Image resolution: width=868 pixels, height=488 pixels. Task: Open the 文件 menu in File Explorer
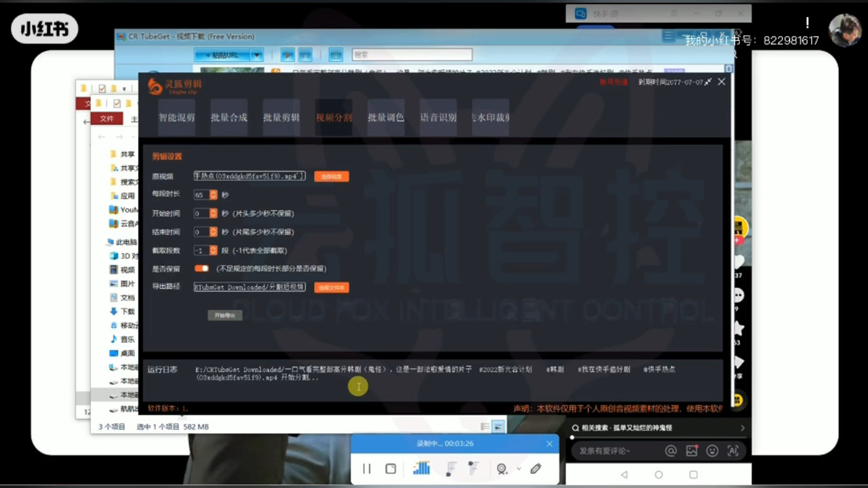107,119
